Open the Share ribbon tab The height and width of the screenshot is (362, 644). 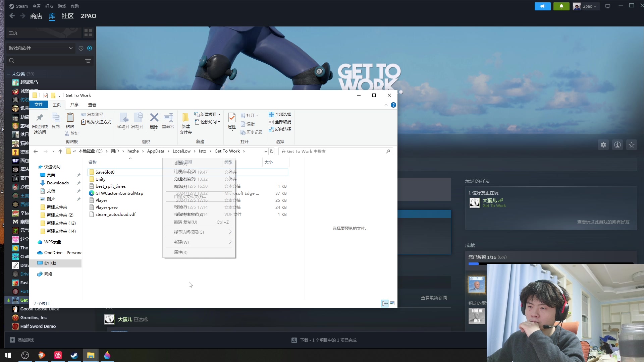click(74, 105)
